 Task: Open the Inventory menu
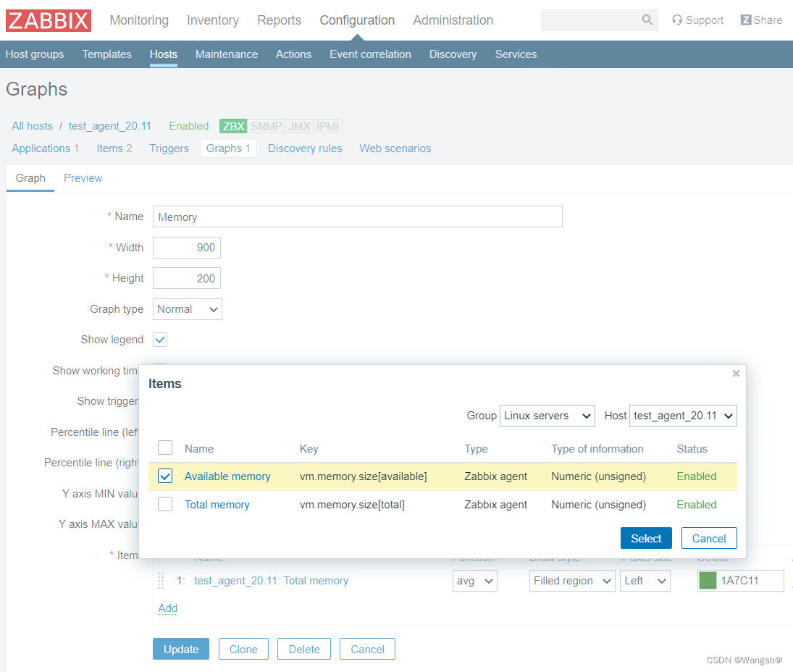pyautogui.click(x=213, y=20)
